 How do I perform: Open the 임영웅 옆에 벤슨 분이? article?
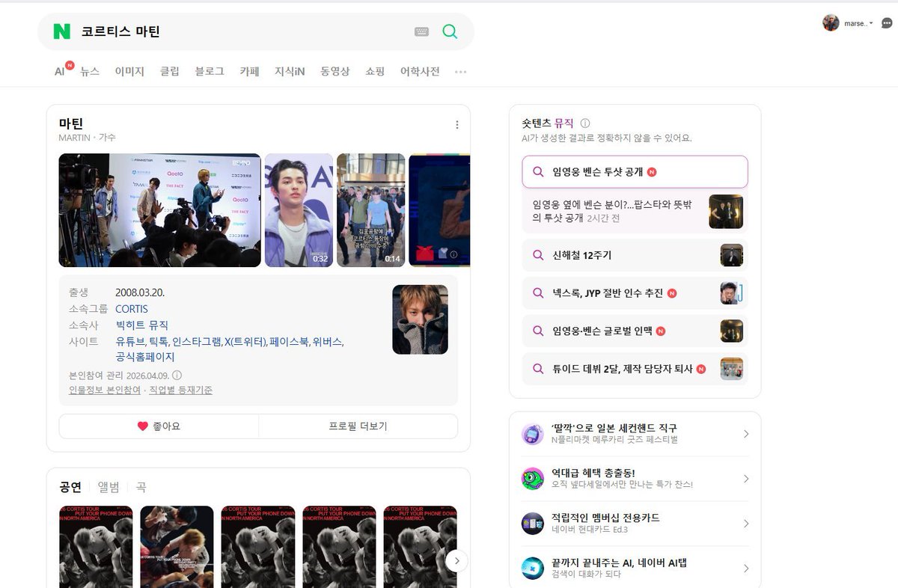[x=635, y=211]
